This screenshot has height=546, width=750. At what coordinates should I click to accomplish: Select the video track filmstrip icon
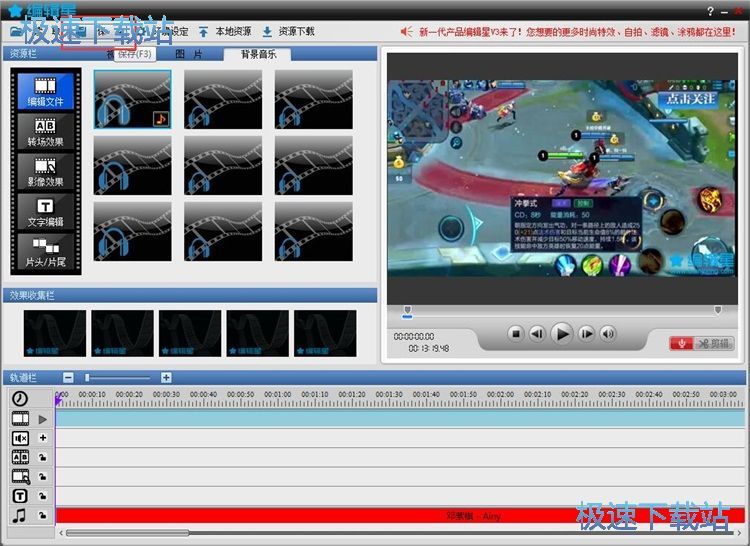point(20,419)
